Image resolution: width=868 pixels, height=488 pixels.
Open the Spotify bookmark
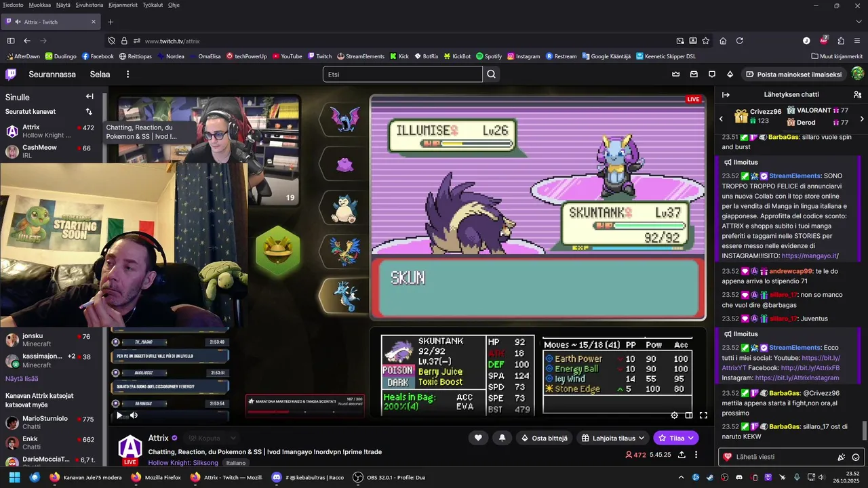489,56
